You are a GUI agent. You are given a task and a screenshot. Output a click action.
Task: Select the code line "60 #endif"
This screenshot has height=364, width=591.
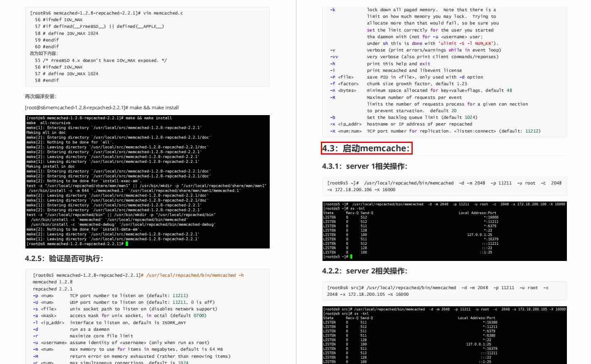[x=47, y=47]
